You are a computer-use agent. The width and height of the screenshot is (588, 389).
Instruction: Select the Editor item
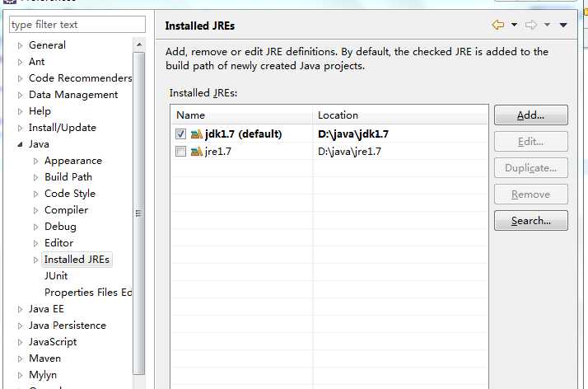tap(58, 243)
